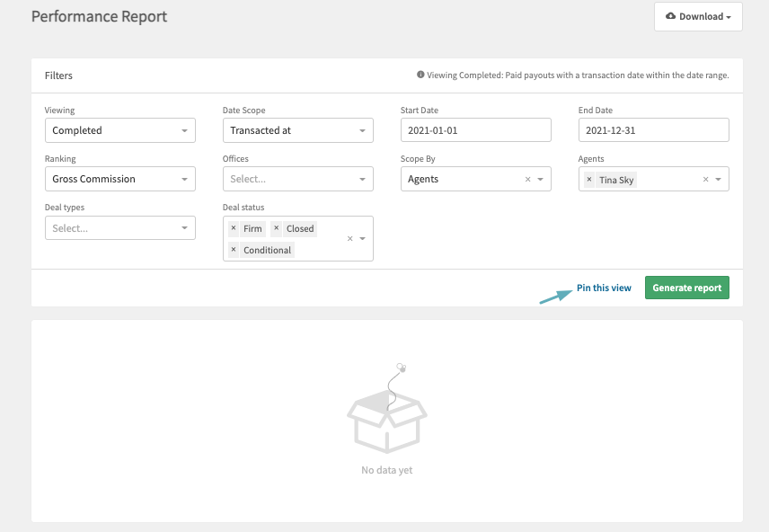The height and width of the screenshot is (532, 769).
Task: Open the Download dropdown button
Action: (x=698, y=17)
